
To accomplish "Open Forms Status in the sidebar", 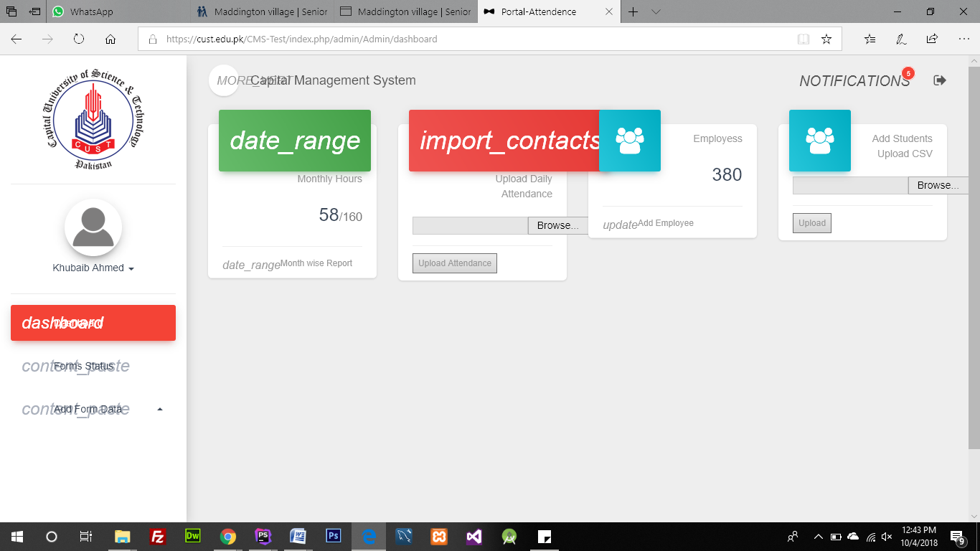I will point(84,366).
